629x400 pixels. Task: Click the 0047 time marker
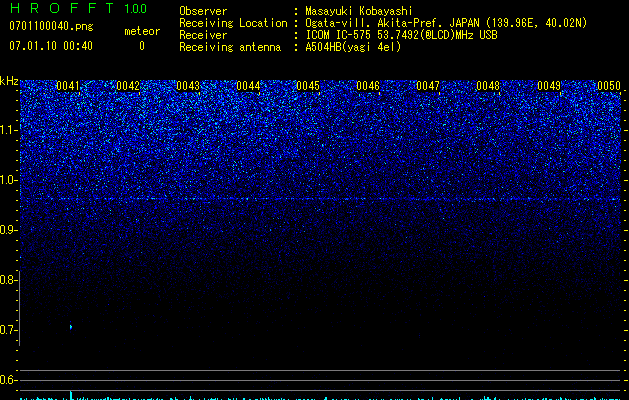pos(428,86)
